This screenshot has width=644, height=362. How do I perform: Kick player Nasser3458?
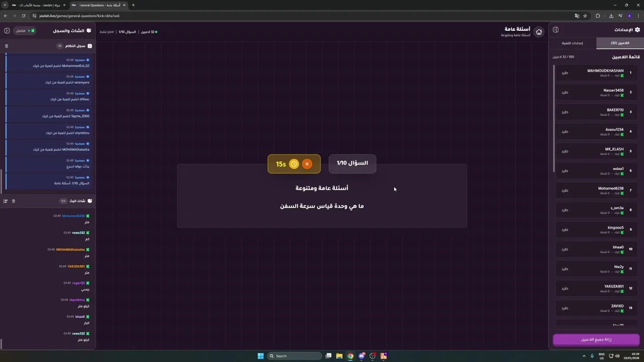565,93
